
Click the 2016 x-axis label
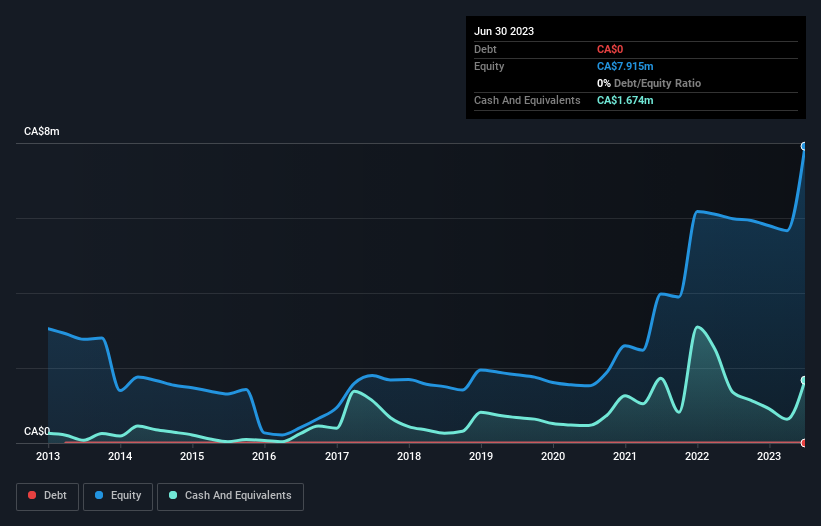point(264,456)
